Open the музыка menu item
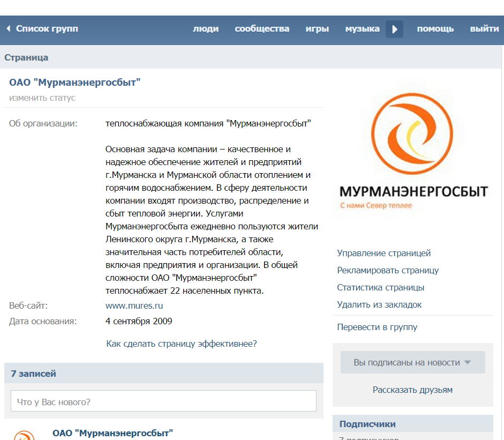 [x=362, y=29]
